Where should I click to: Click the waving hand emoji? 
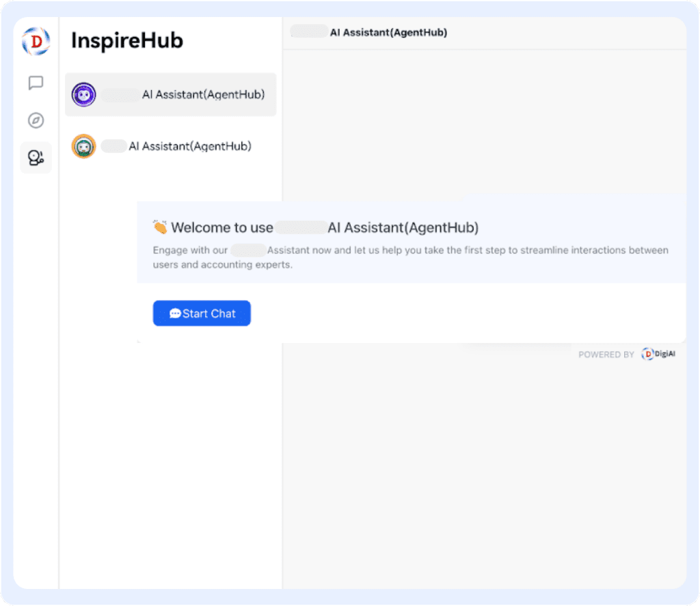click(160, 227)
